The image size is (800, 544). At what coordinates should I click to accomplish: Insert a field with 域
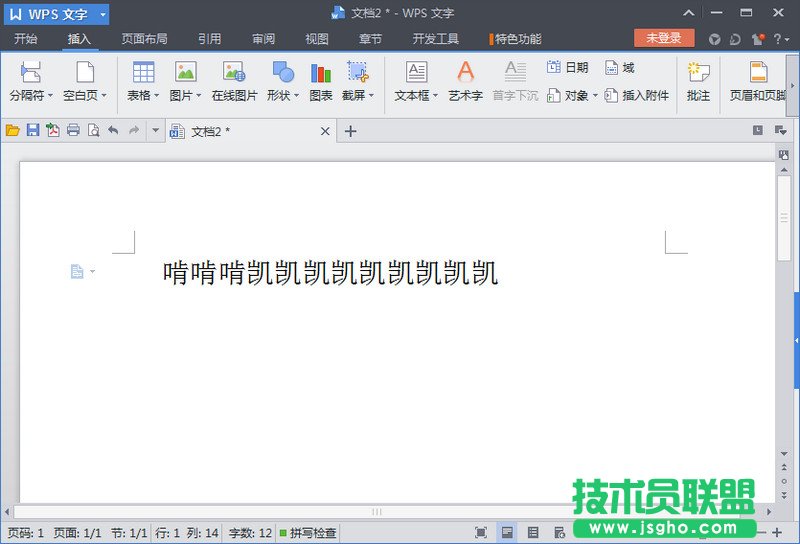pyautogui.click(x=619, y=67)
